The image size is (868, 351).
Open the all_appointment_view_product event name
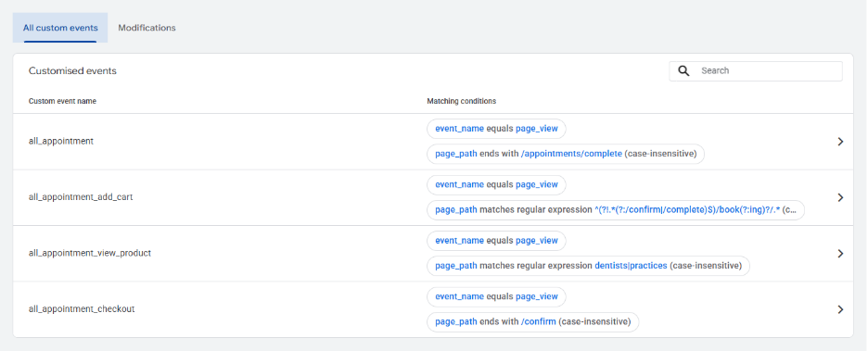(x=90, y=253)
